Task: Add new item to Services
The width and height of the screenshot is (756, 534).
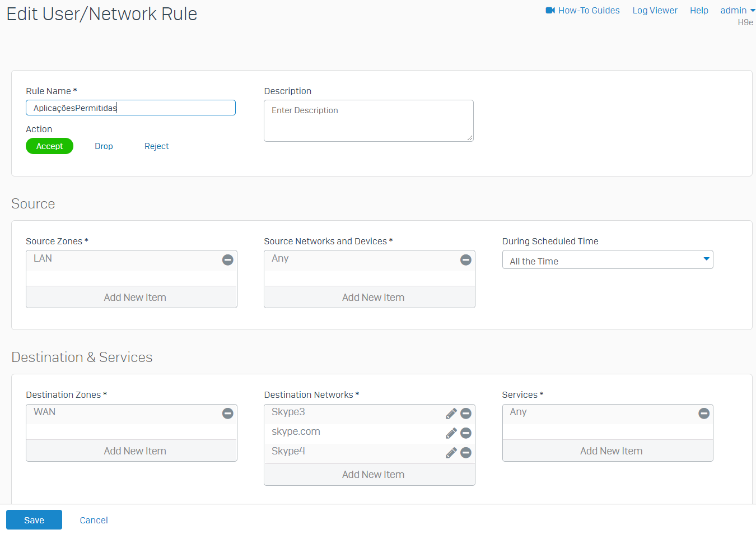Action: [x=608, y=451]
